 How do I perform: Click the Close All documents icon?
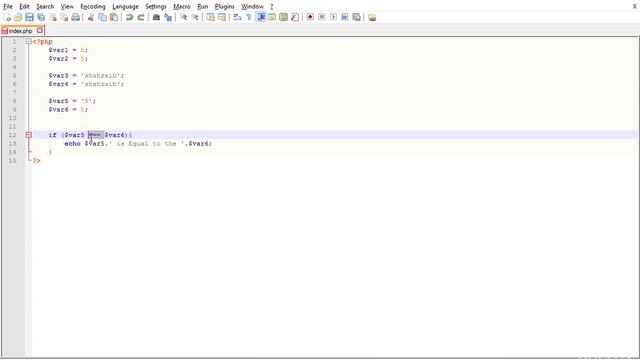pos(64,17)
